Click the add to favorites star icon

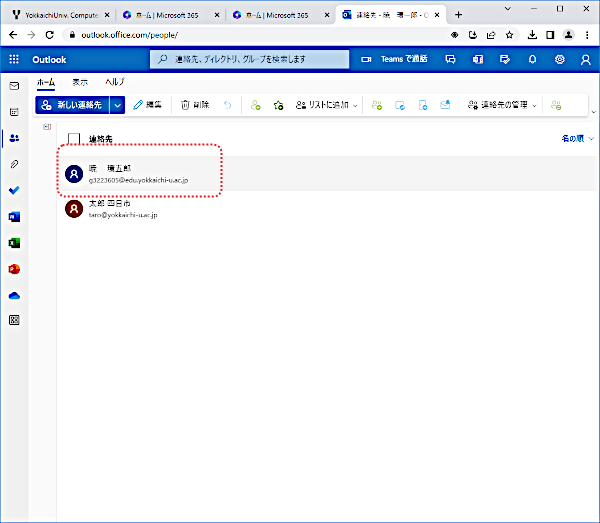tap(279, 105)
